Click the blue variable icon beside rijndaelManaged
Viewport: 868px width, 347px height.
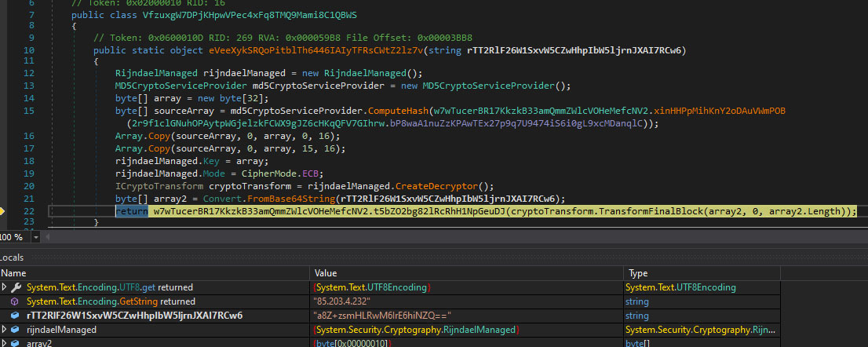point(16,330)
